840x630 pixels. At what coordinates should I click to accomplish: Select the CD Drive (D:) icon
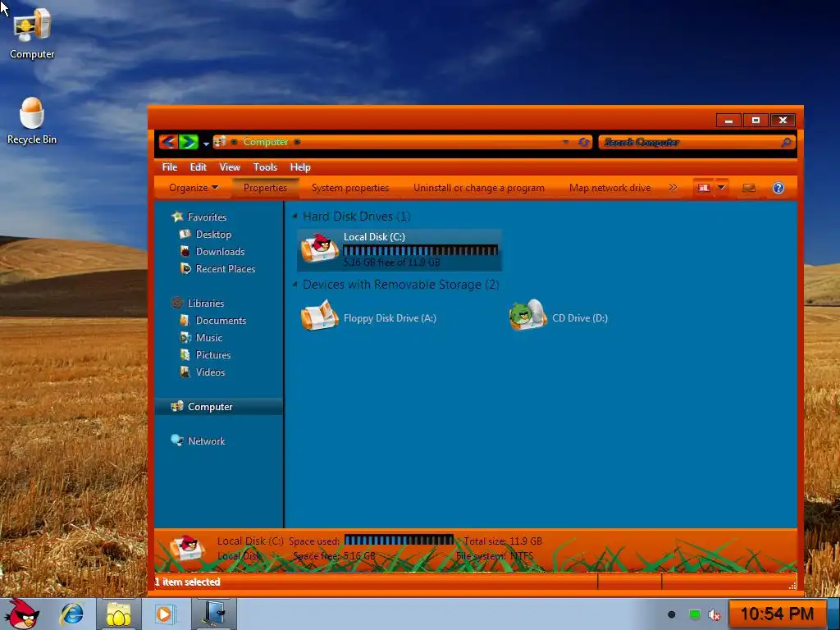coord(528,316)
